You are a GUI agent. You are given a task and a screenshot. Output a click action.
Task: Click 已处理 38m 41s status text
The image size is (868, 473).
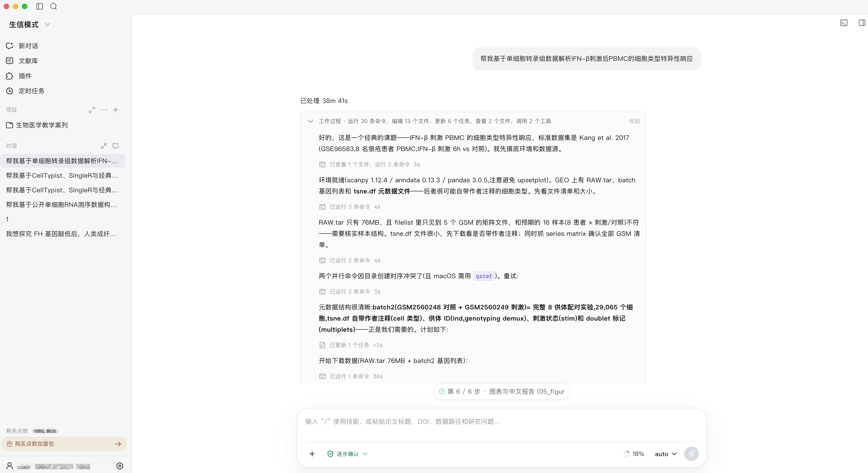(324, 101)
